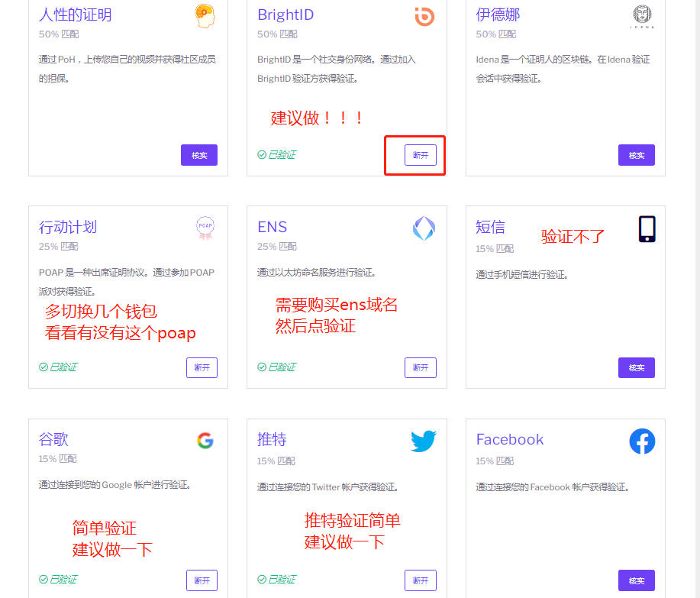Click the verified checkmark icon in Twitter card
Screen dimensions: 700x598
262,579
